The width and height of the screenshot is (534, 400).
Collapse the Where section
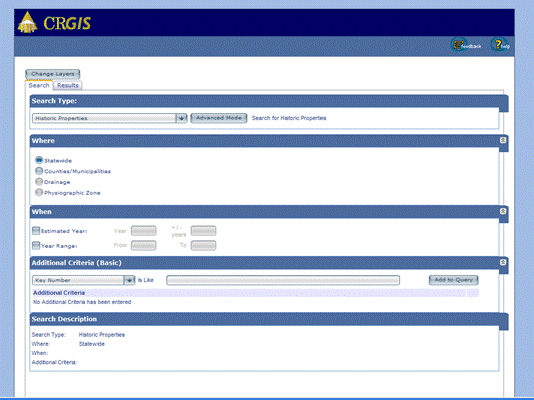[503, 140]
